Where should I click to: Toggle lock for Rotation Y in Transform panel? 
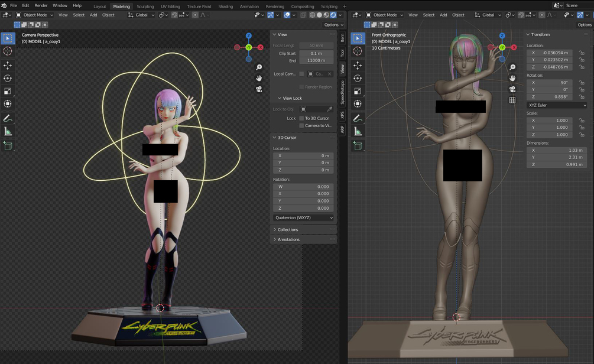click(x=582, y=90)
